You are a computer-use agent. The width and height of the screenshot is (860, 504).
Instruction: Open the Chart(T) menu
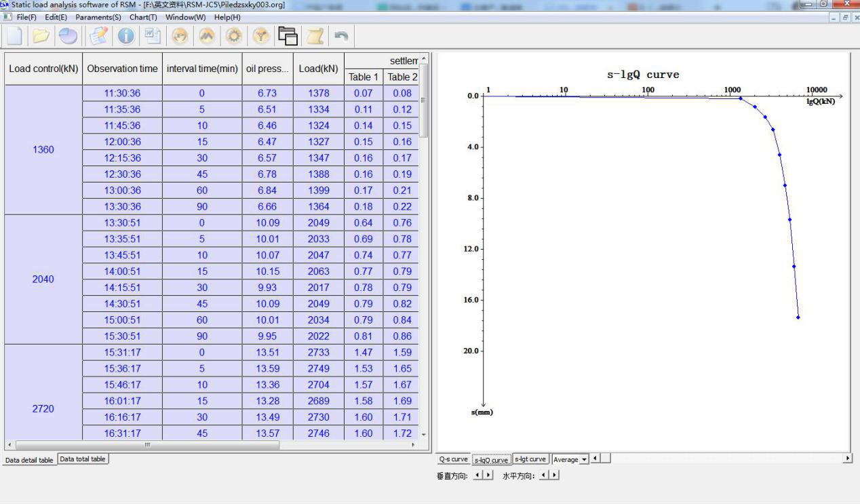pyautogui.click(x=143, y=17)
